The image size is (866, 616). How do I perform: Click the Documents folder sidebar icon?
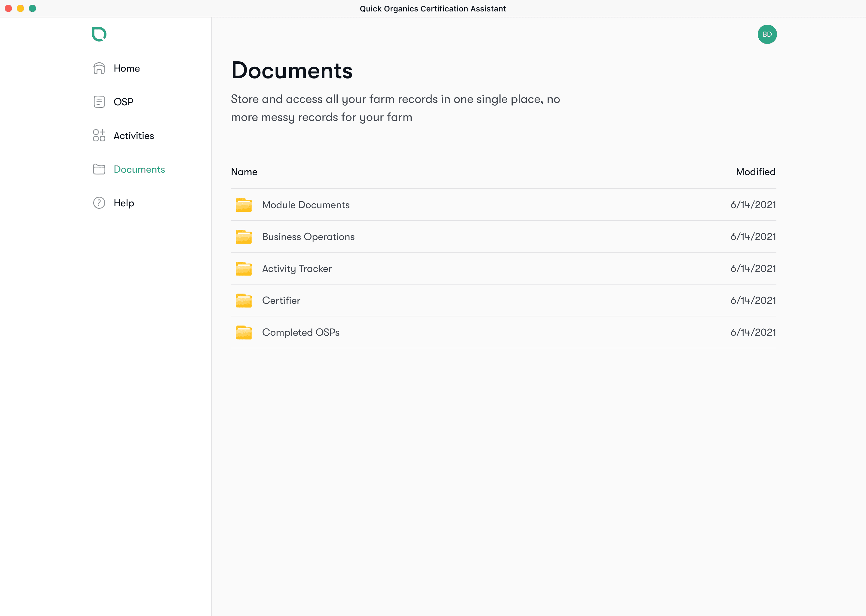pyautogui.click(x=99, y=169)
